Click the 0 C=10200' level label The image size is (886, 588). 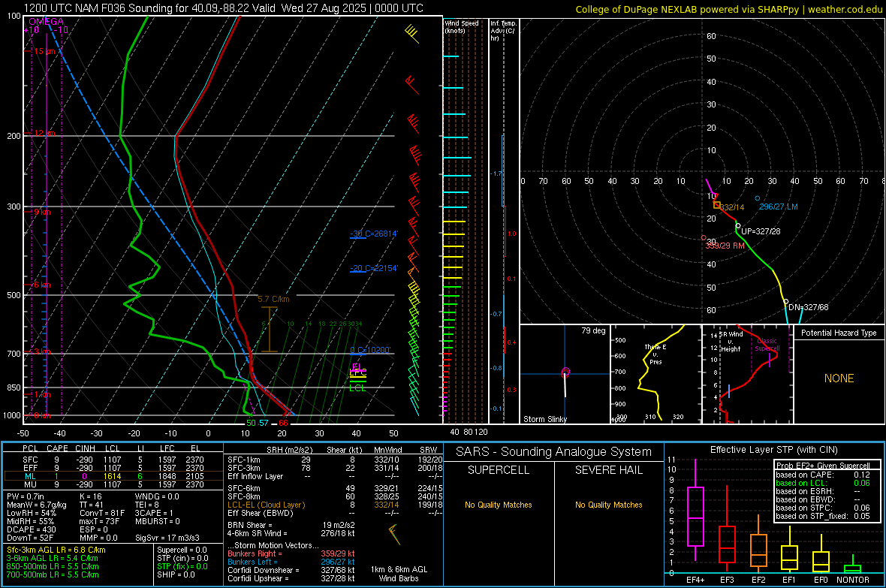(371, 350)
